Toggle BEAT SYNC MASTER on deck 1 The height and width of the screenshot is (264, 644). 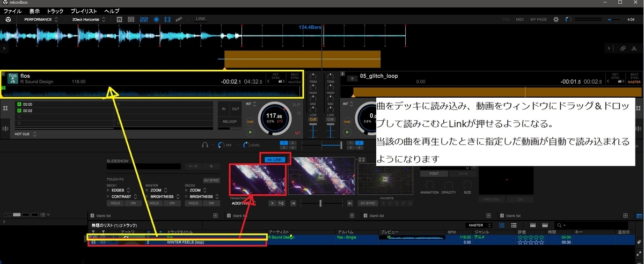[x=295, y=78]
